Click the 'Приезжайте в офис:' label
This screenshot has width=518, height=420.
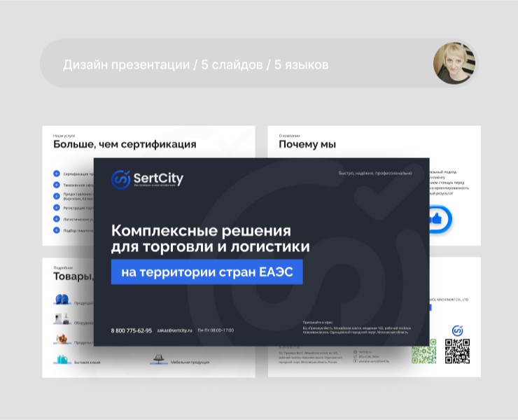(x=318, y=322)
